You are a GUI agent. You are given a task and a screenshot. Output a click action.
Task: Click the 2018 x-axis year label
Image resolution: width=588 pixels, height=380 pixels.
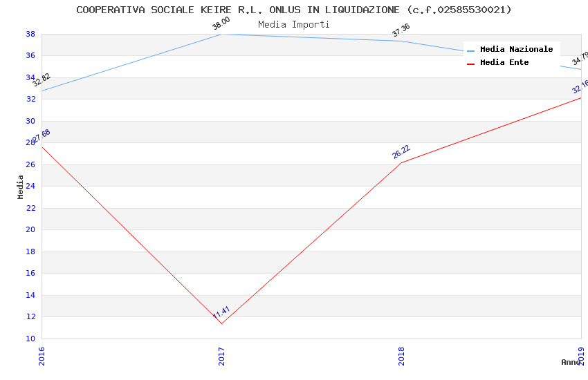[402, 356]
